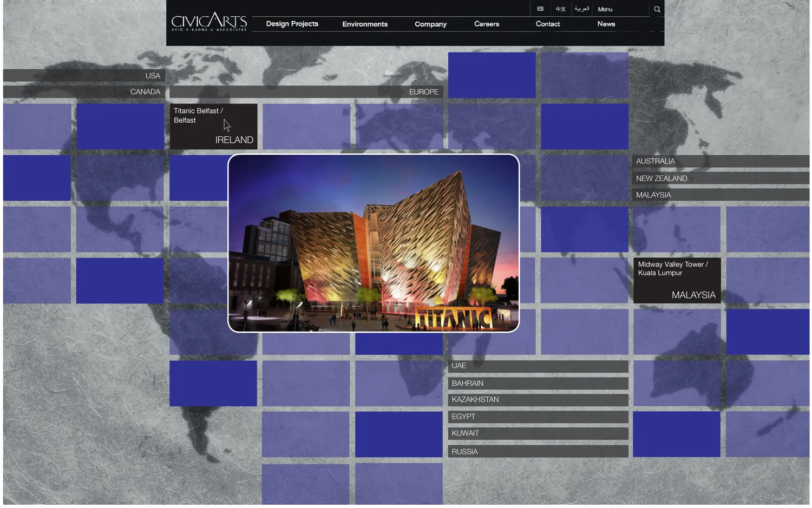Switch language to ES
The image size is (812, 508).
540,9
